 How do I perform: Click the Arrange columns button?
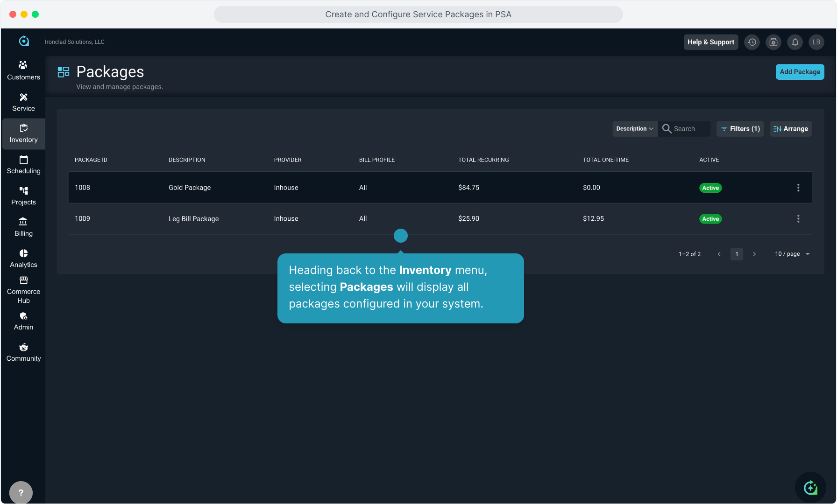pos(791,129)
